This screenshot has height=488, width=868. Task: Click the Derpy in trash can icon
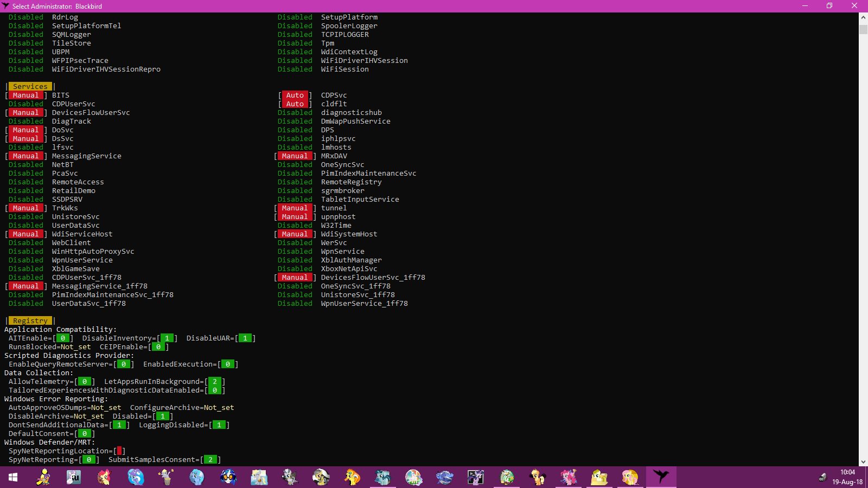coord(166,477)
